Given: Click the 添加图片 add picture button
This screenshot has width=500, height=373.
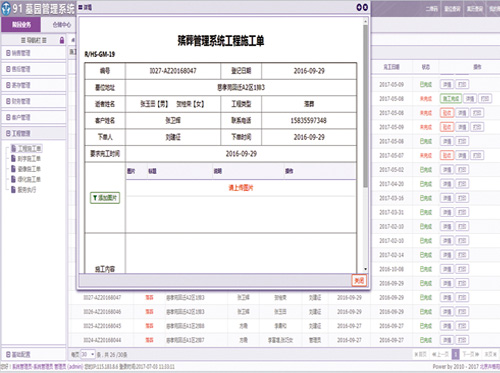Looking at the screenshot, I should 105,198.
